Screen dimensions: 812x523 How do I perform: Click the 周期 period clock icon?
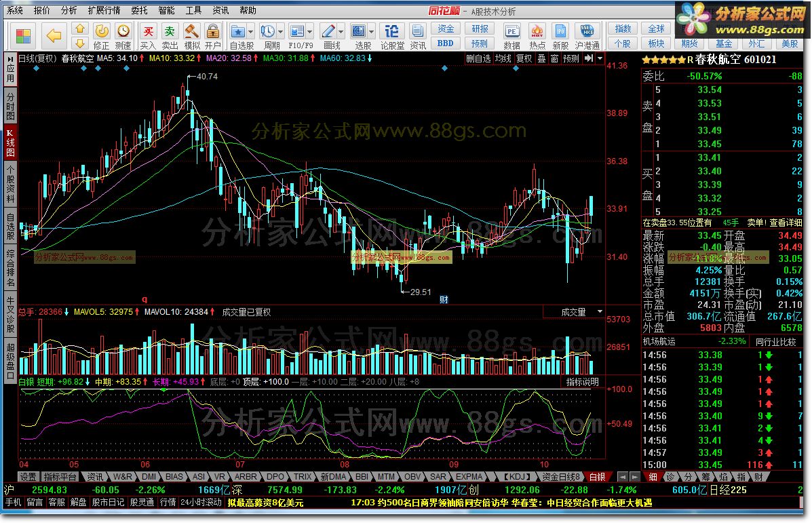tap(268, 32)
